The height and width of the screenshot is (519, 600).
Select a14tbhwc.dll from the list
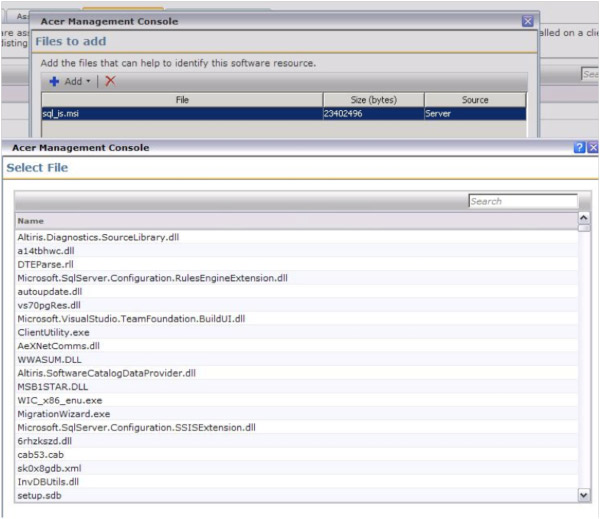click(297, 251)
